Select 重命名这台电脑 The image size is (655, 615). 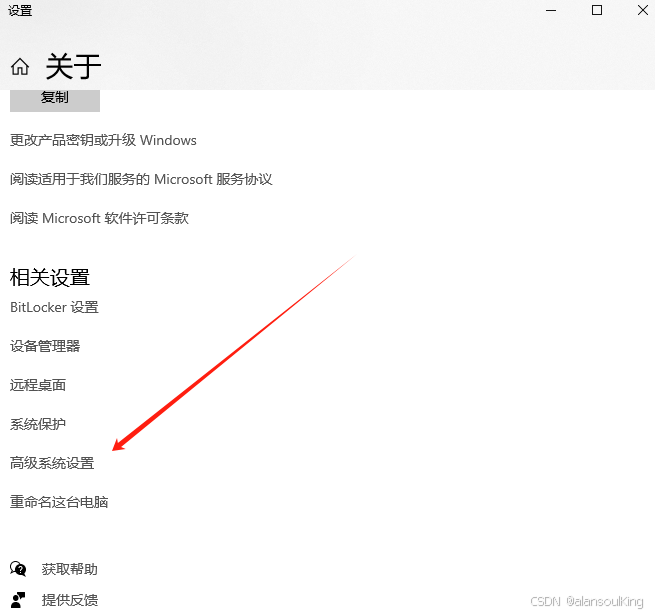(x=59, y=502)
